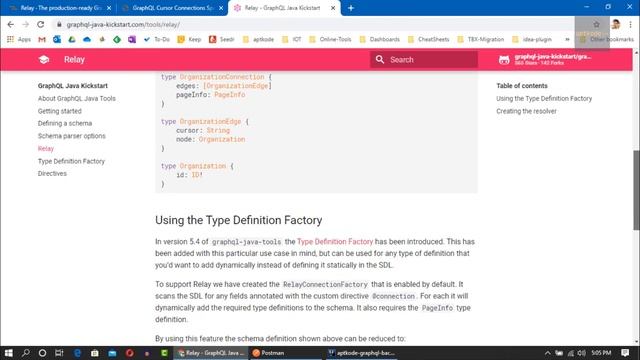The image size is (640, 360).
Task: Open Defining a schema page
Action: tap(65, 123)
